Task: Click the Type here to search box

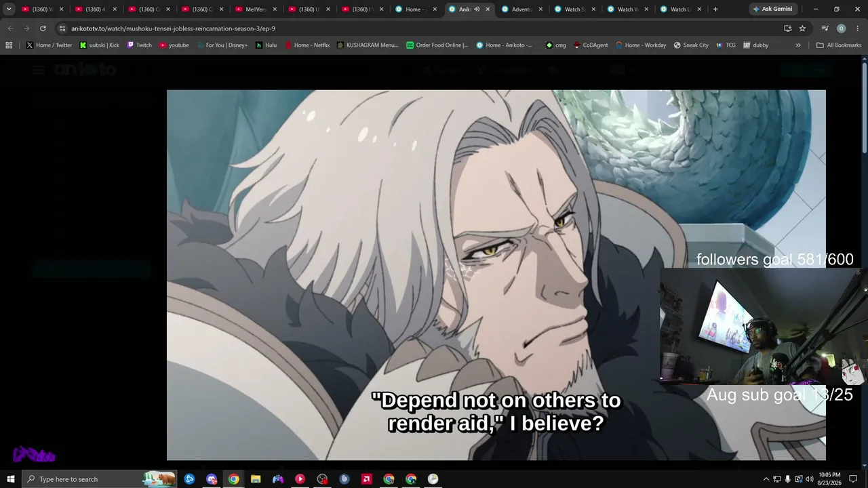Action: click(x=100, y=479)
